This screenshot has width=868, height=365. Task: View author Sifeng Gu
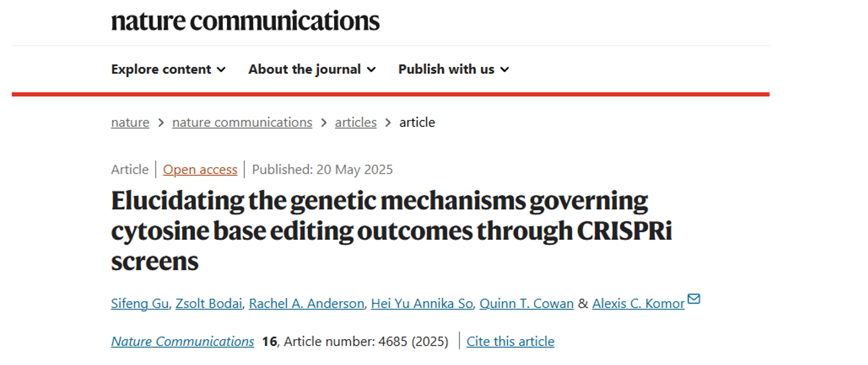pyautogui.click(x=140, y=303)
